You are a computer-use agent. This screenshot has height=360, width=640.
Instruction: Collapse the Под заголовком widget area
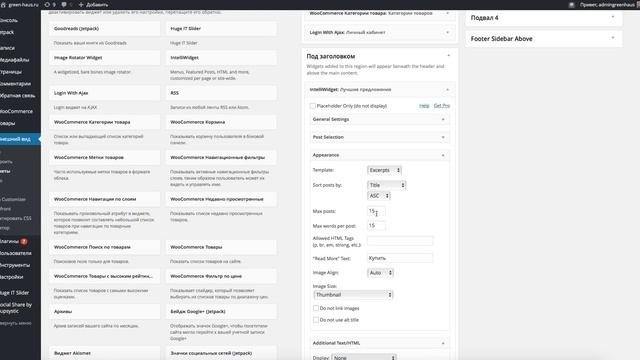coord(449,56)
